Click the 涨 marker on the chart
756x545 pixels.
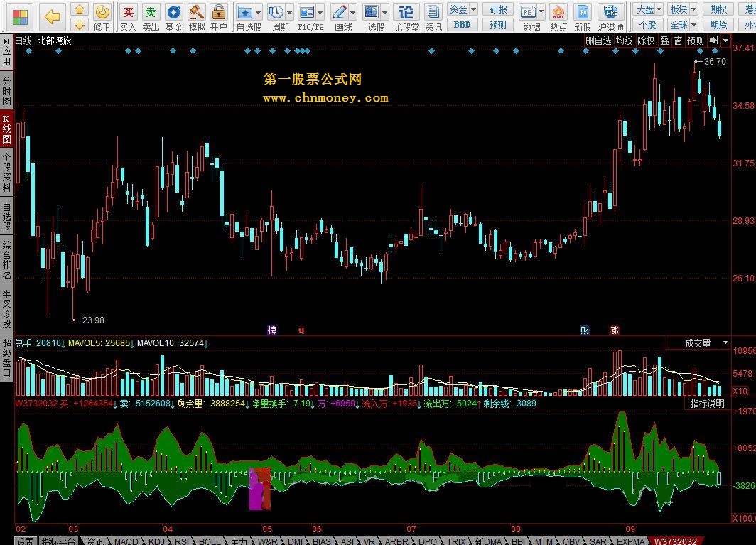point(615,330)
